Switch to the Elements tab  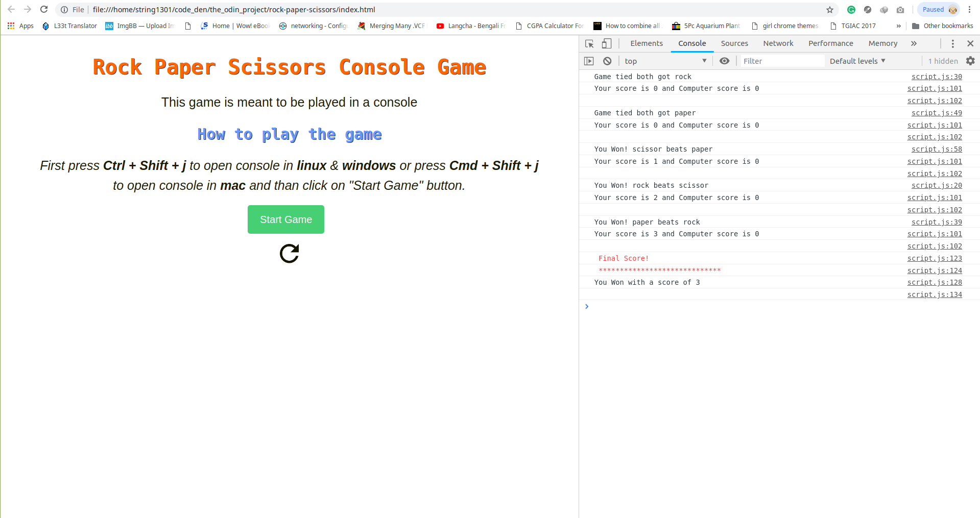click(646, 43)
